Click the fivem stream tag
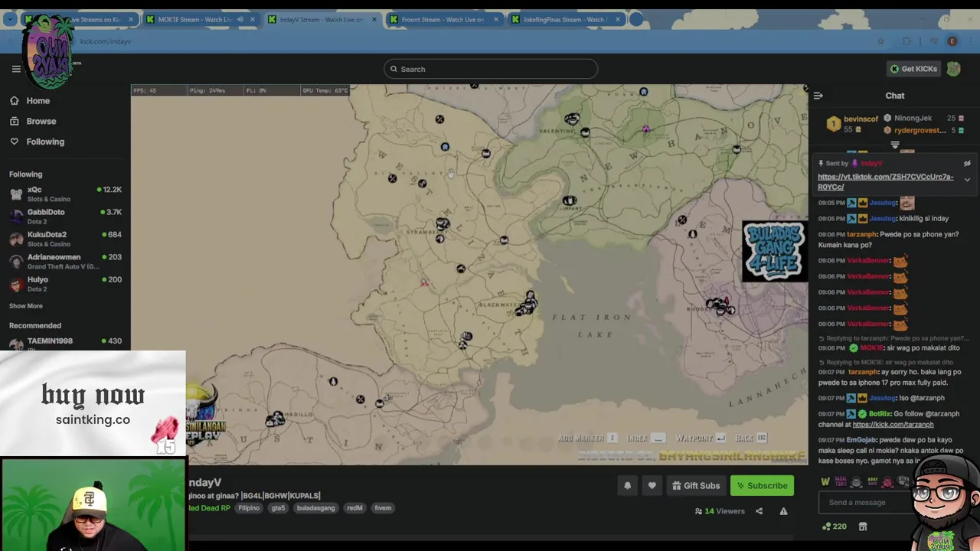Screen dimensions: 980x551 click(383, 508)
